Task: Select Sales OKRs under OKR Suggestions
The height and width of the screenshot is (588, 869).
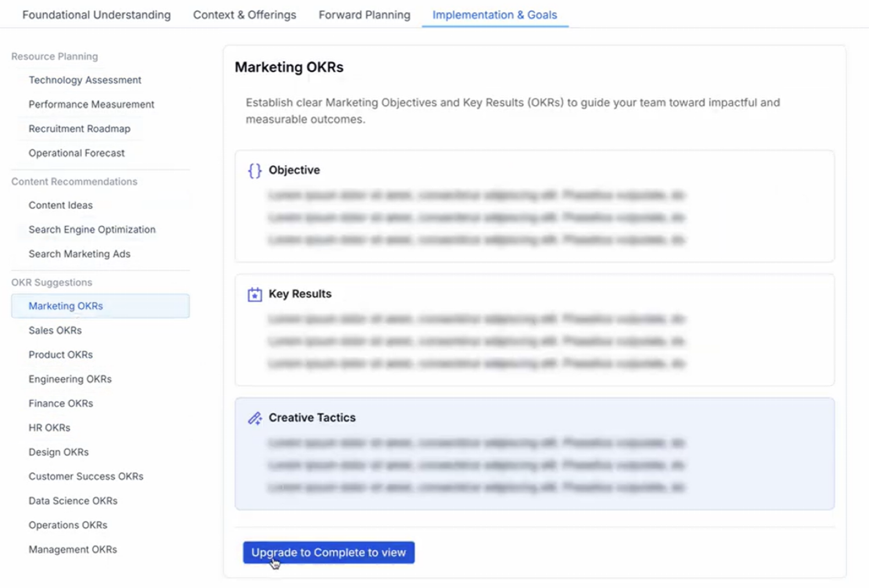Action: tap(55, 330)
